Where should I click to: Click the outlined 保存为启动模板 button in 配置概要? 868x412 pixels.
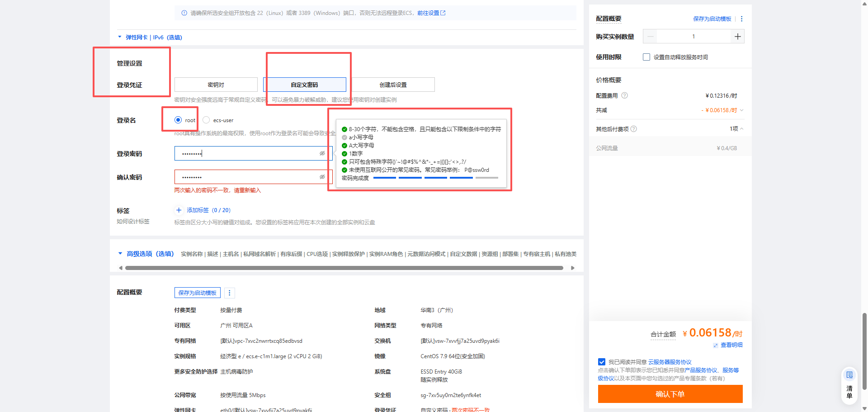198,293
